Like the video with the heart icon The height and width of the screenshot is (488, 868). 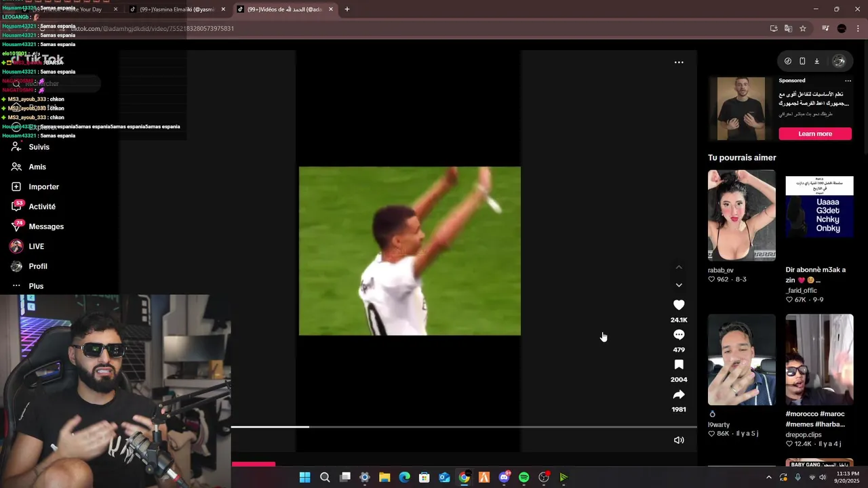pyautogui.click(x=679, y=305)
